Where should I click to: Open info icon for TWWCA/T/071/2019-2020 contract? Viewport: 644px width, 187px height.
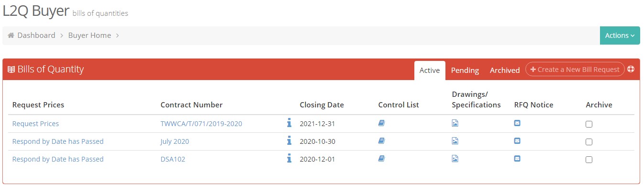pyautogui.click(x=289, y=123)
